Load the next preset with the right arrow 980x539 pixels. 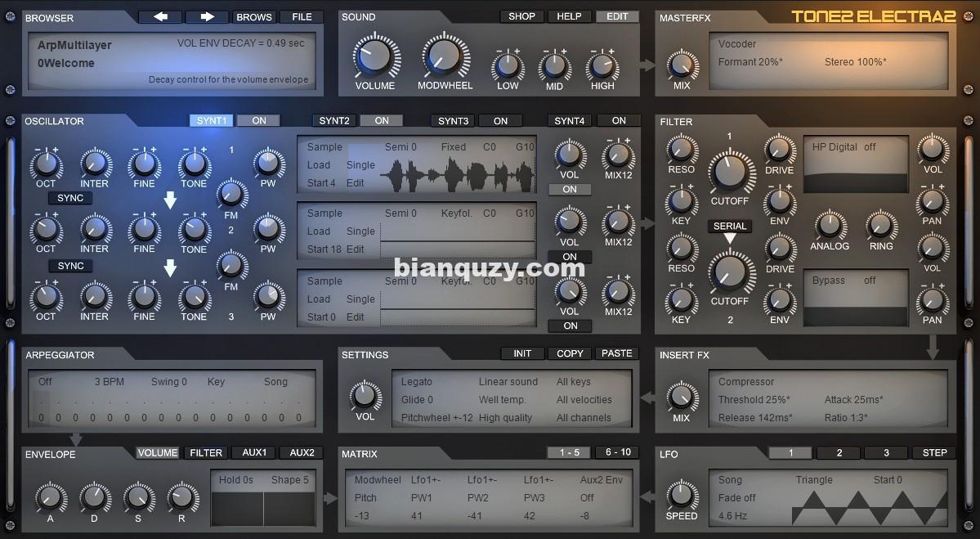click(208, 17)
